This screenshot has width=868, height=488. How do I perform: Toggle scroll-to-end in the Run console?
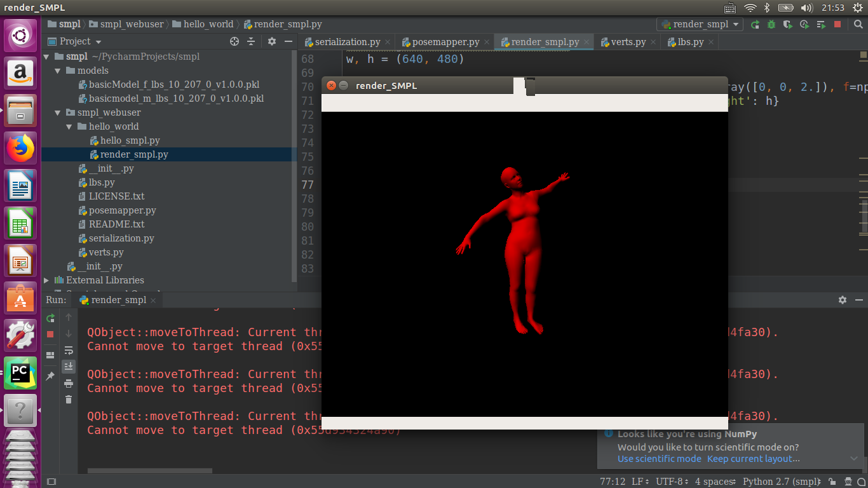pos(69,367)
